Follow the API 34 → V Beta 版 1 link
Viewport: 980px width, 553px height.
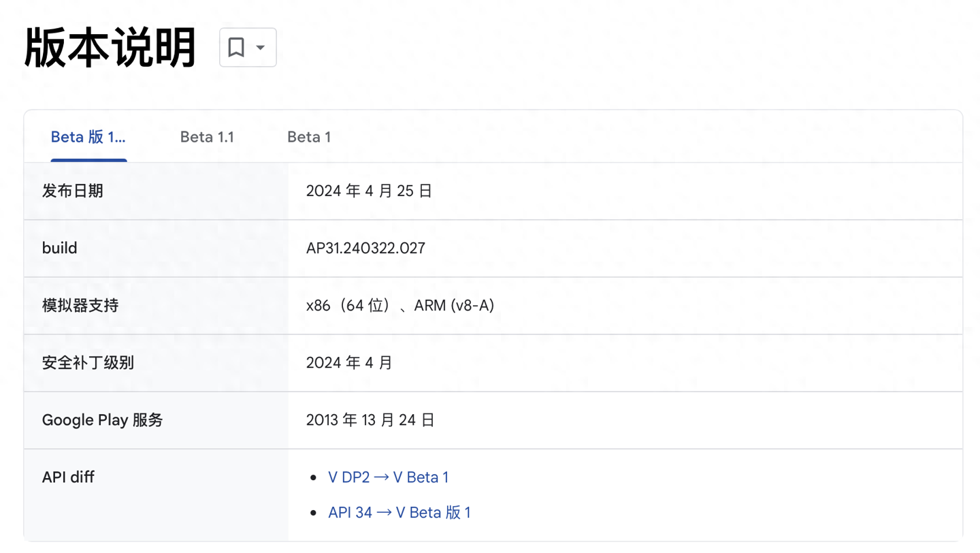pyautogui.click(x=399, y=513)
